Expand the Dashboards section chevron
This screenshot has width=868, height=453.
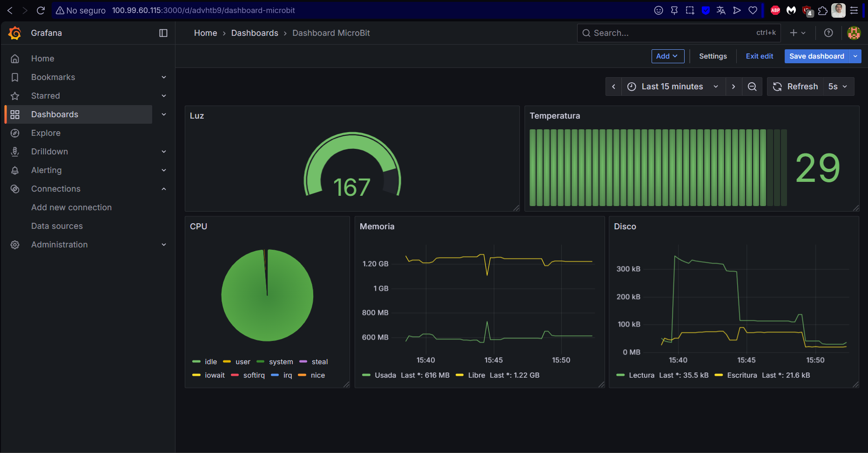tap(164, 114)
